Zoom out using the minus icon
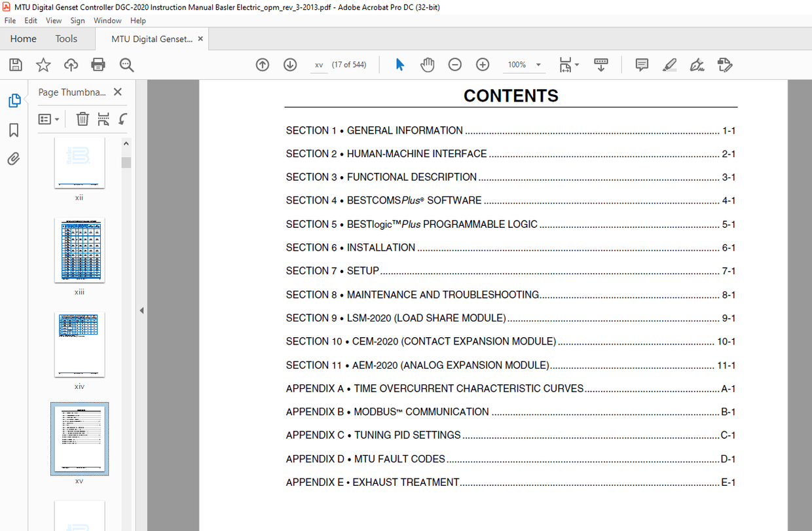This screenshot has height=531, width=812. point(455,65)
